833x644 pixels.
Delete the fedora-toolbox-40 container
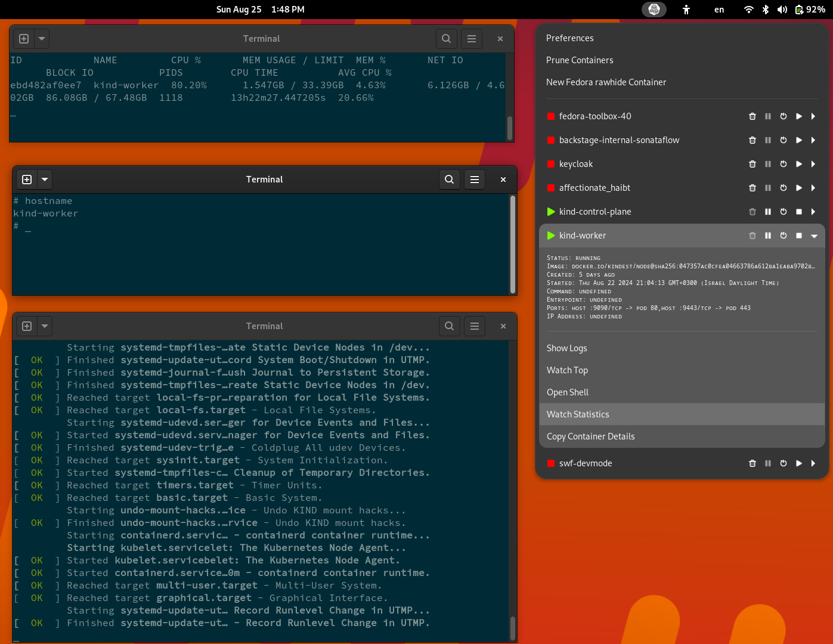pyautogui.click(x=753, y=116)
